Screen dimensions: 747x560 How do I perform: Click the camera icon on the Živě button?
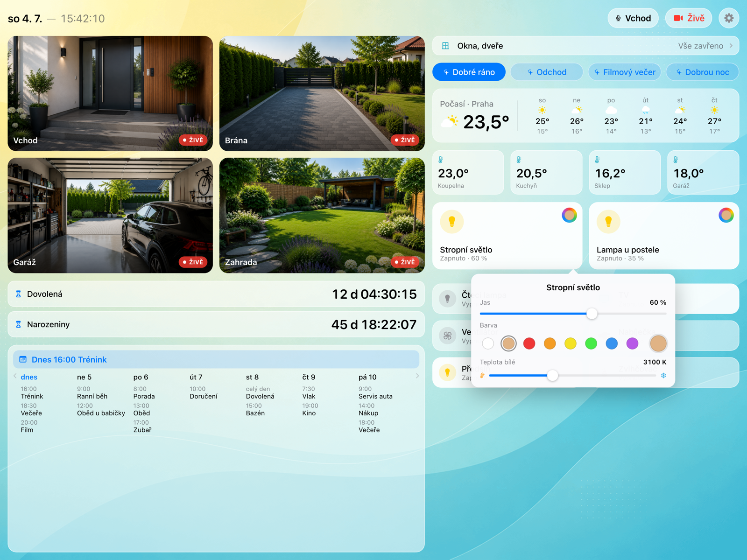tap(678, 18)
